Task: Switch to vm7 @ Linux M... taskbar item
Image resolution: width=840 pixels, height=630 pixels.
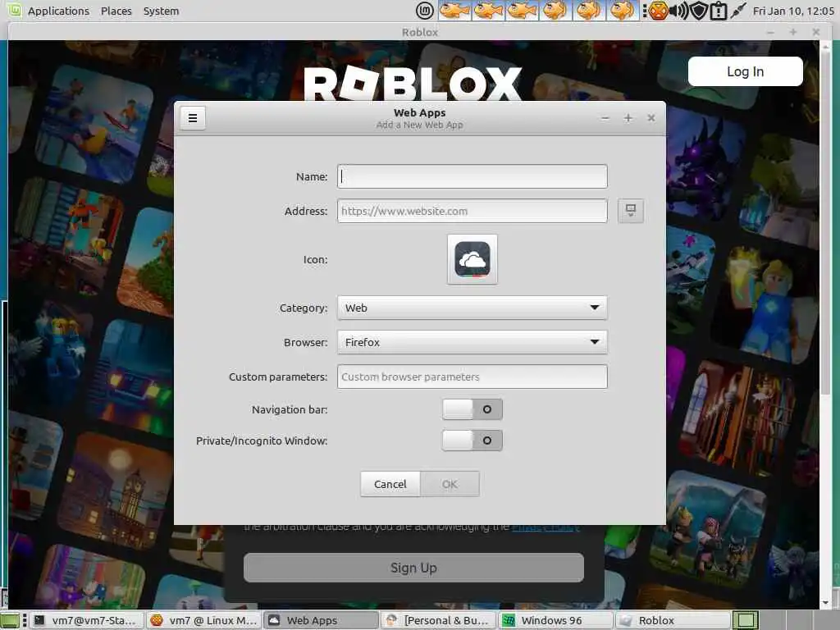Action: pos(203,620)
